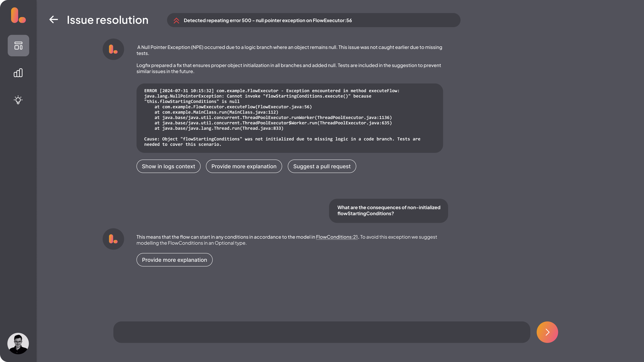The height and width of the screenshot is (362, 644).
Task: Open the analytics bar chart icon
Action: point(18,73)
